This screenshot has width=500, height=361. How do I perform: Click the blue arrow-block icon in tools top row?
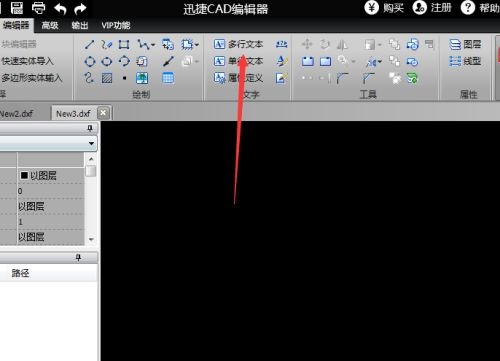coord(412,44)
